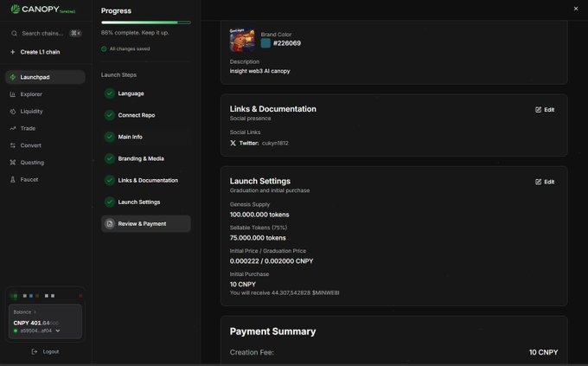Click the Main Info checkmark icon

(110, 137)
